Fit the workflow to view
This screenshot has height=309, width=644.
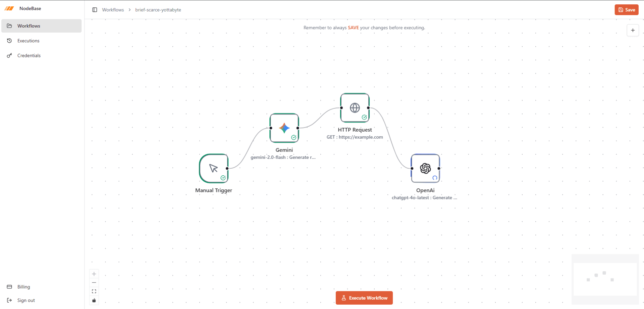coord(94,291)
